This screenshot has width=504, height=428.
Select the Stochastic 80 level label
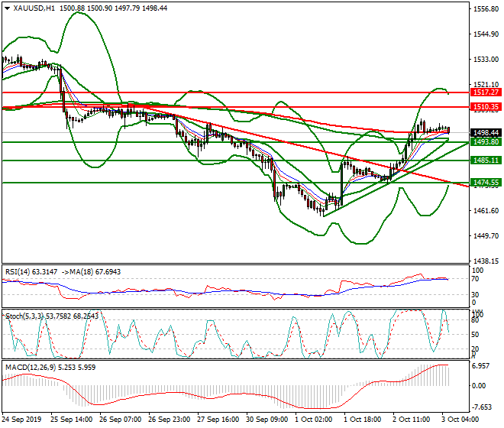(475, 320)
